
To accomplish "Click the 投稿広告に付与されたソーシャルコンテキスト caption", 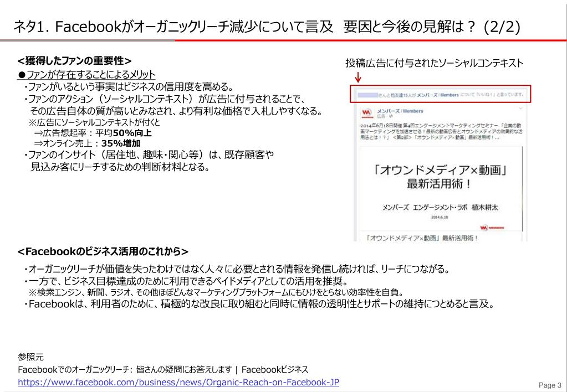I will pos(435,63).
